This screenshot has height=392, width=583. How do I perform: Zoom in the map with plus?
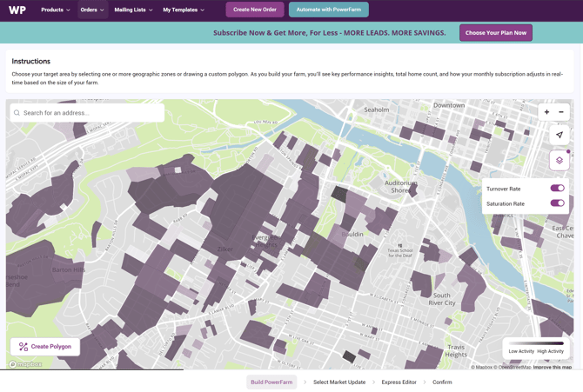(546, 112)
